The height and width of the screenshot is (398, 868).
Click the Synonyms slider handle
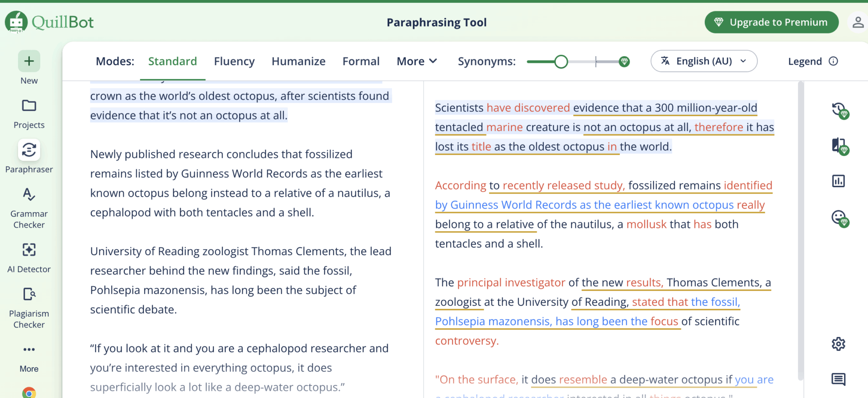(561, 62)
